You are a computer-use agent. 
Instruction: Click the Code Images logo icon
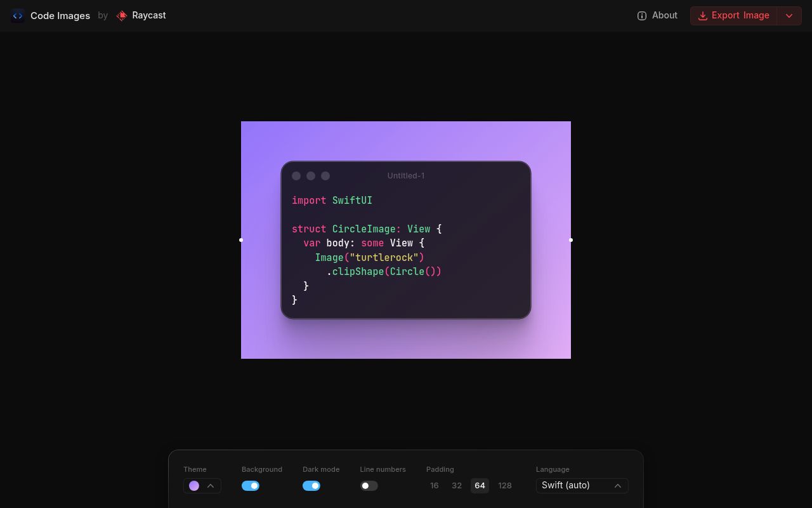click(18, 16)
